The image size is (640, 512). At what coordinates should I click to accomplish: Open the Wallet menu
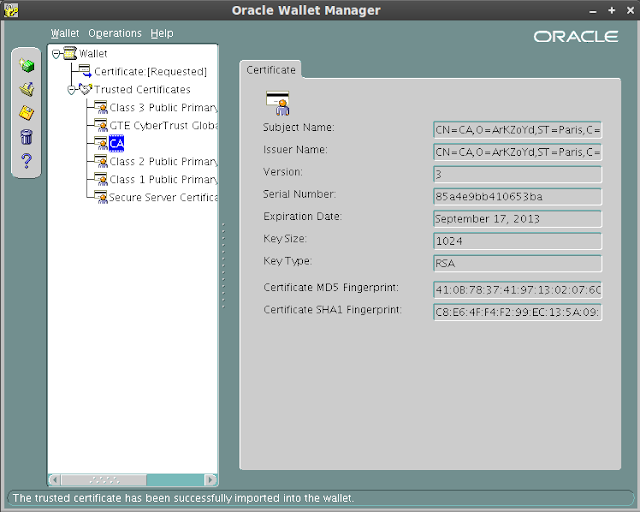tap(64, 33)
